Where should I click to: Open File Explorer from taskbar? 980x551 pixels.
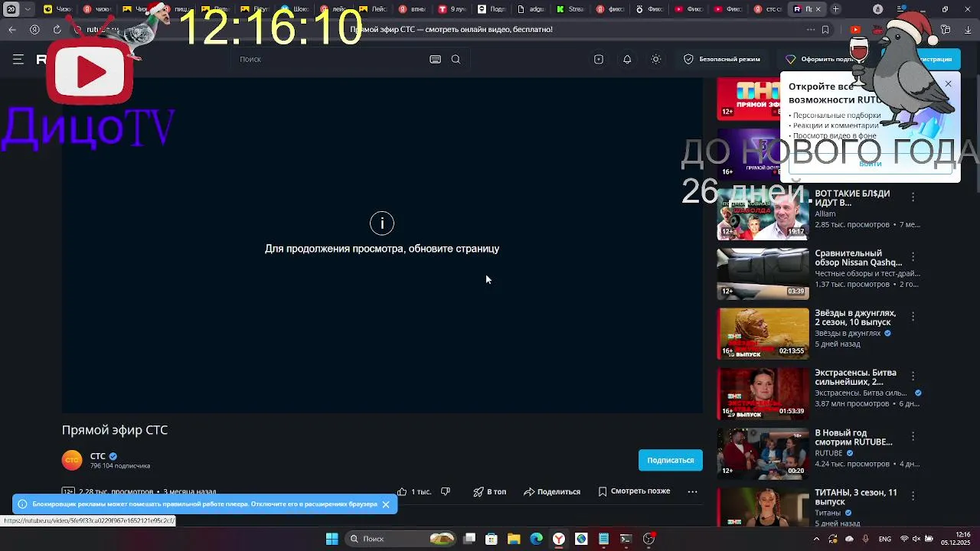point(514,539)
